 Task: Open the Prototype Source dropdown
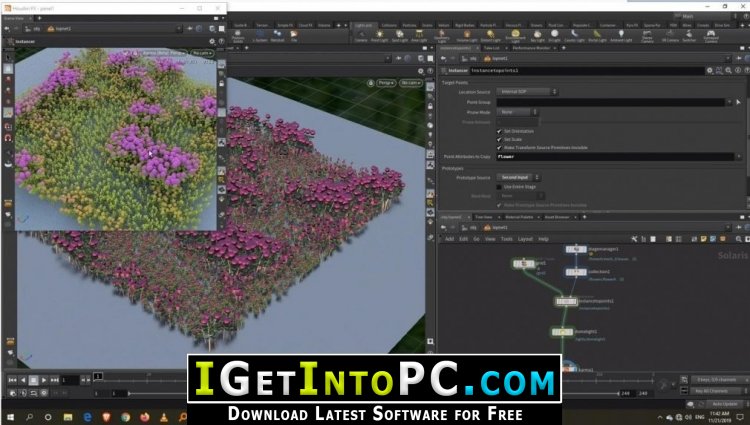pos(518,177)
